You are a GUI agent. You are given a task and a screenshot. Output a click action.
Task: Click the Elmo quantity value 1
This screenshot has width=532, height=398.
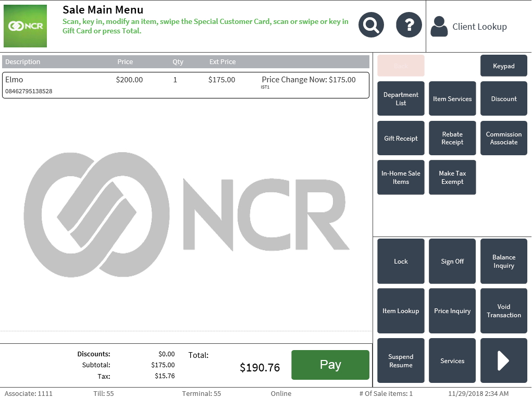pyautogui.click(x=175, y=80)
